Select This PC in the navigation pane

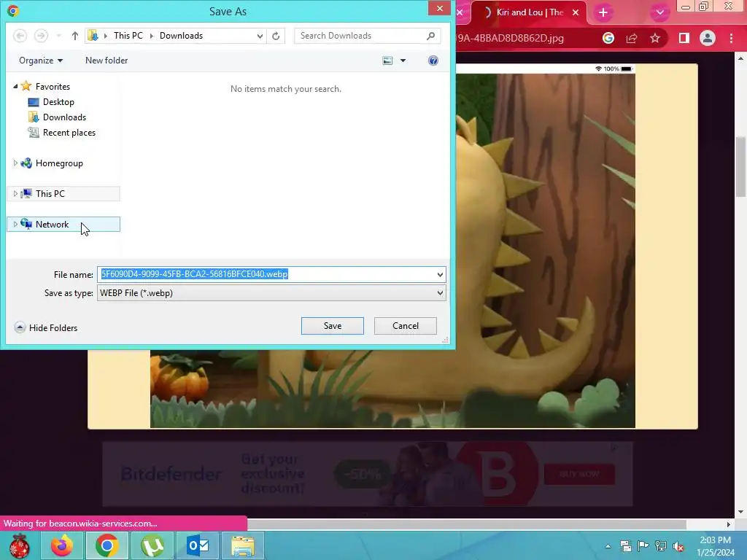pyautogui.click(x=50, y=194)
